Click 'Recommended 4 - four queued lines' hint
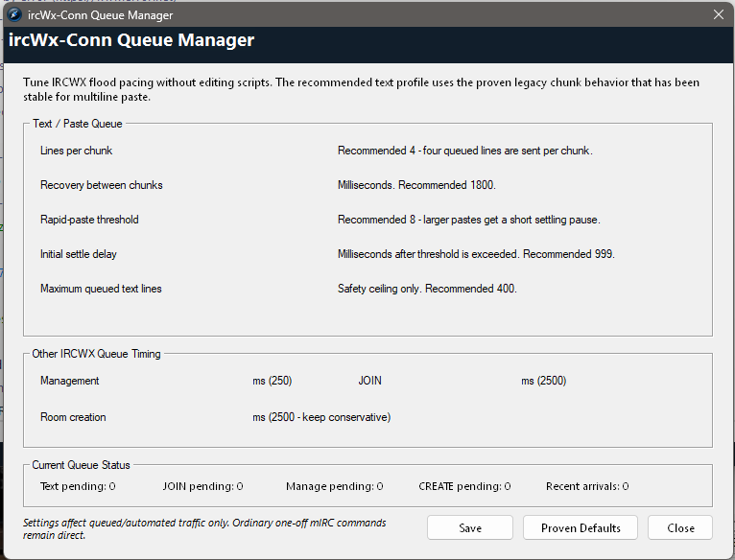Image resolution: width=735 pixels, height=560 pixels. tap(465, 151)
